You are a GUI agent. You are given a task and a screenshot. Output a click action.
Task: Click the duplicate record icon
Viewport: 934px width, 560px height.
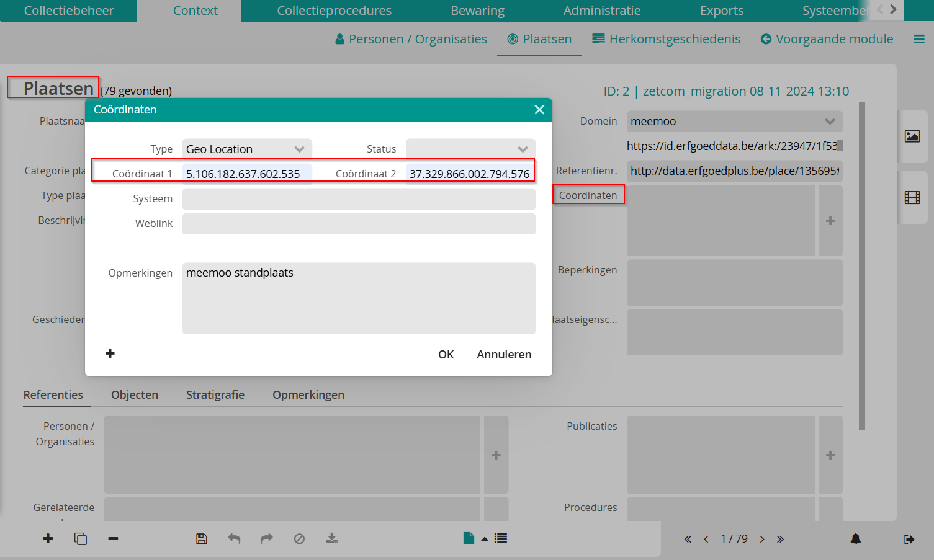tap(81, 539)
